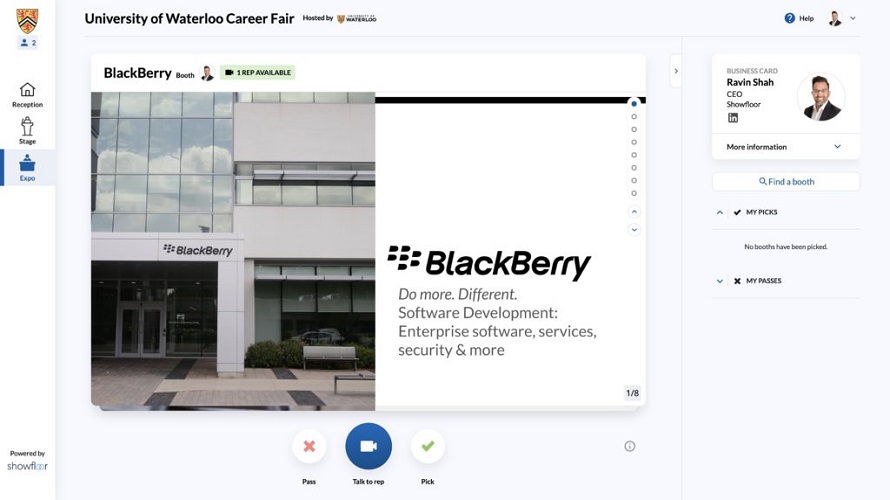Click the 1 REP AVAILABLE badge
This screenshot has width=890, height=500.
258,73
